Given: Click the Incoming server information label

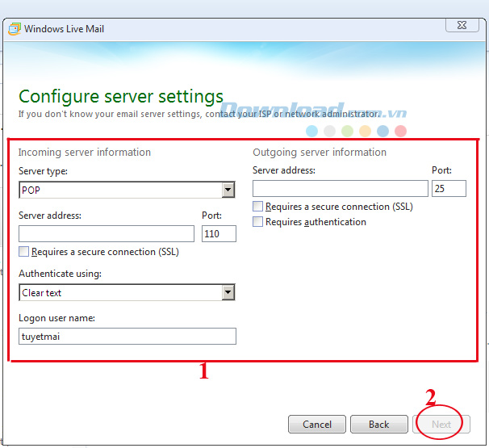Looking at the screenshot, I should pyautogui.click(x=85, y=153).
